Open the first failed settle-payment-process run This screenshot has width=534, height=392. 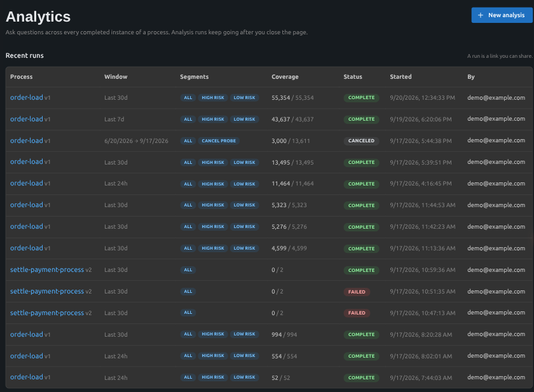47,291
